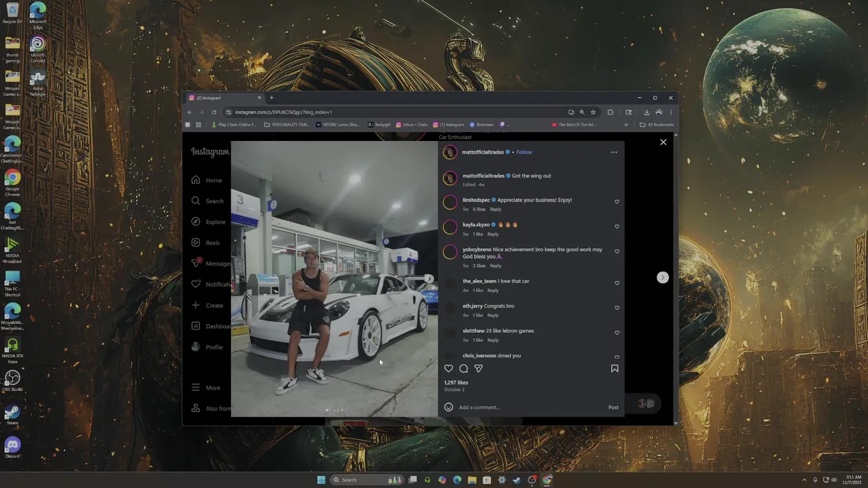Like the post with the heart icon
The image size is (868, 488).
point(448,369)
